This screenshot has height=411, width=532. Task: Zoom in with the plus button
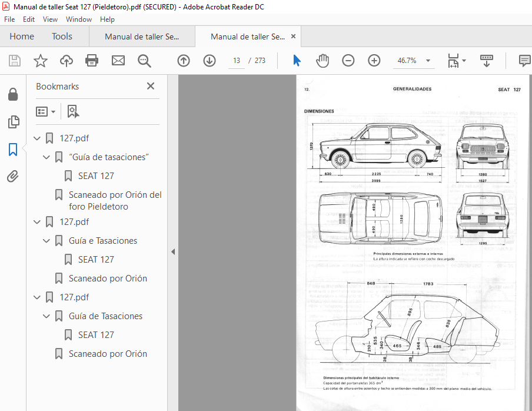click(374, 61)
